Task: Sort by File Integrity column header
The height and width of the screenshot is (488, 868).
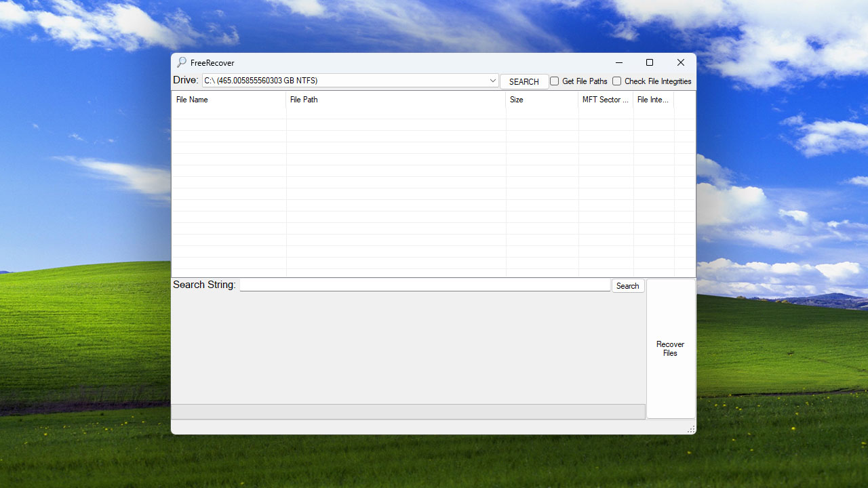Action: pyautogui.click(x=654, y=100)
